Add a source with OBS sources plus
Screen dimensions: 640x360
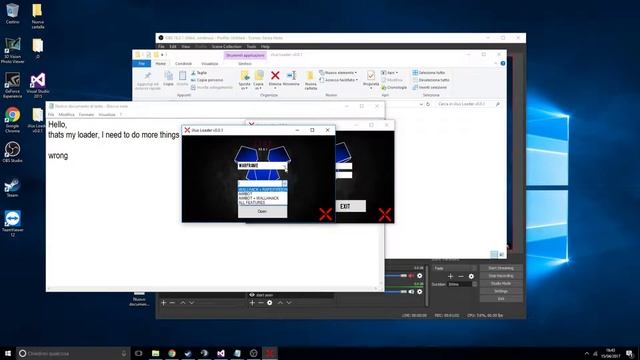[252, 303]
